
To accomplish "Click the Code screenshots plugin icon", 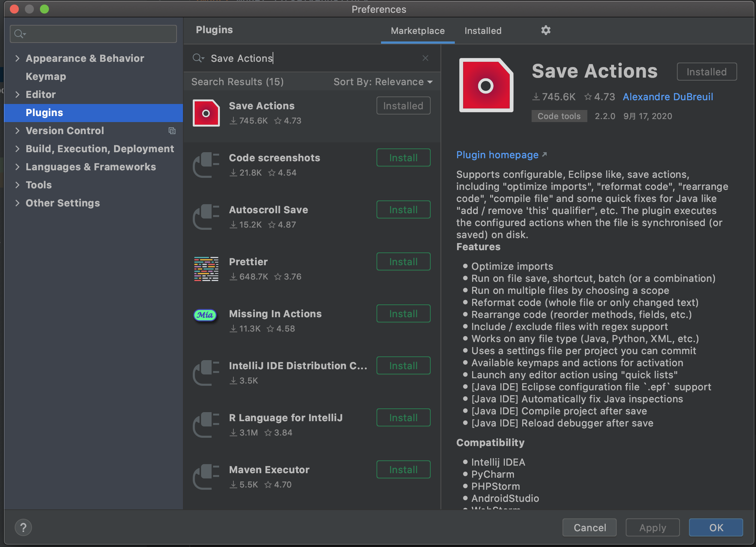I will pos(206,165).
